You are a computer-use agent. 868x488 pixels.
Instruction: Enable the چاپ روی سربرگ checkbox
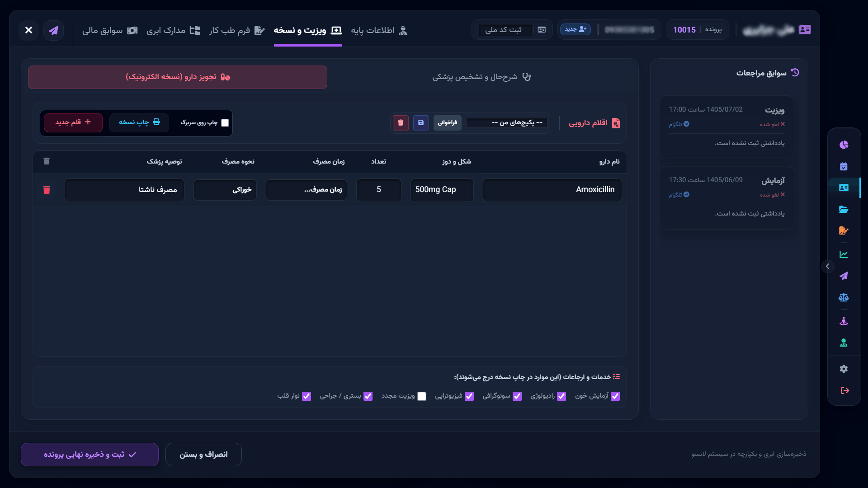[x=225, y=123]
